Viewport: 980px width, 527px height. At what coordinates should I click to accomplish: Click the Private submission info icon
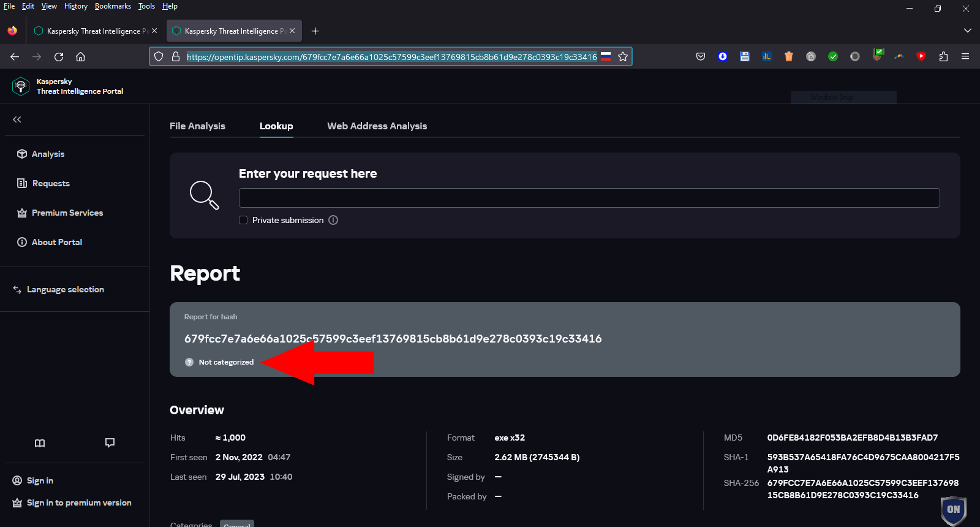click(x=333, y=220)
